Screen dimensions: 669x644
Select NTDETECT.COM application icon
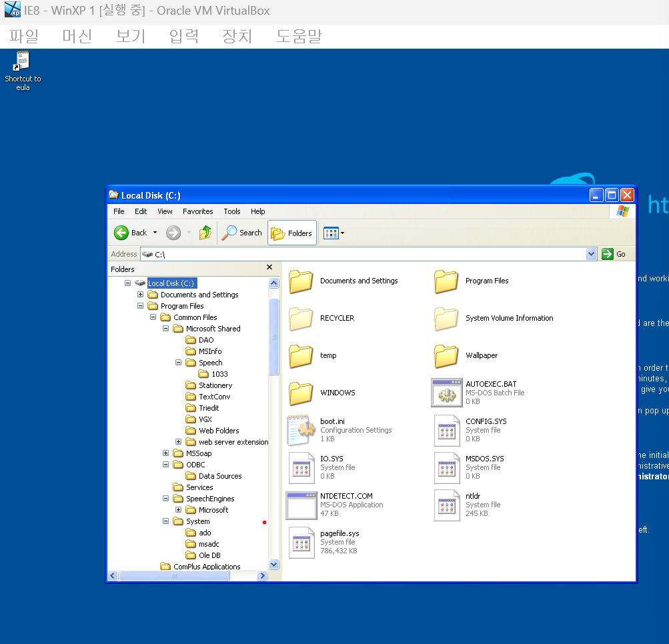(301, 505)
